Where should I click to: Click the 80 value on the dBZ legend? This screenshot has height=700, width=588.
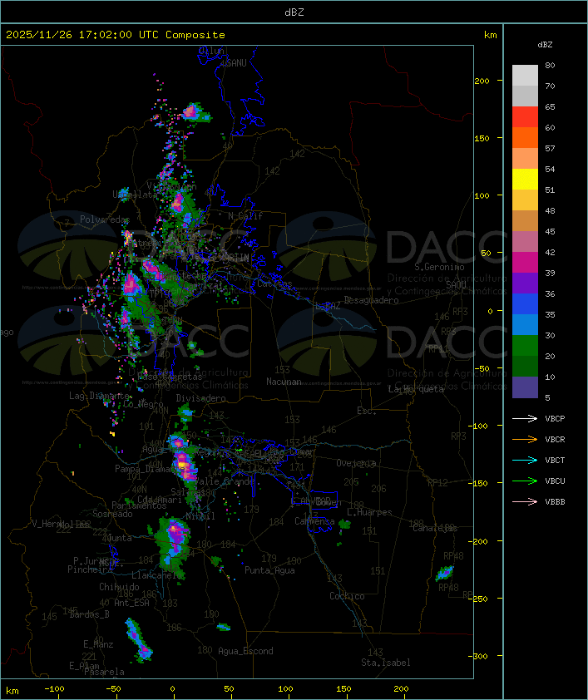tap(550, 65)
